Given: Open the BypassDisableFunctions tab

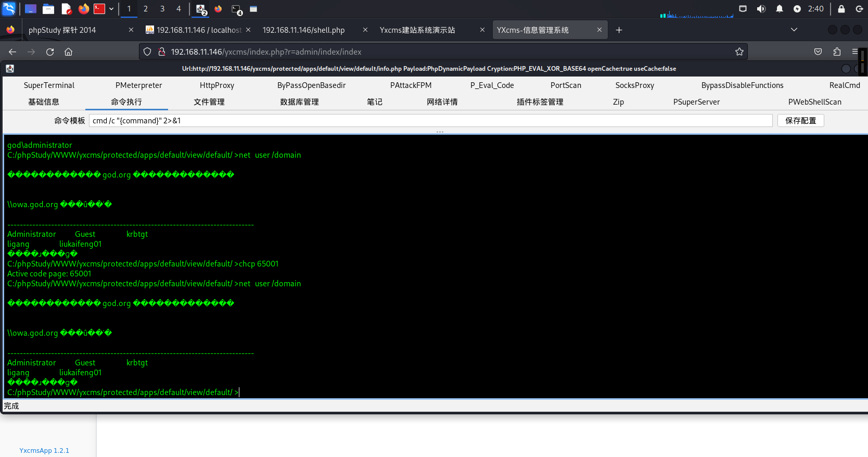Looking at the screenshot, I should 742,85.
